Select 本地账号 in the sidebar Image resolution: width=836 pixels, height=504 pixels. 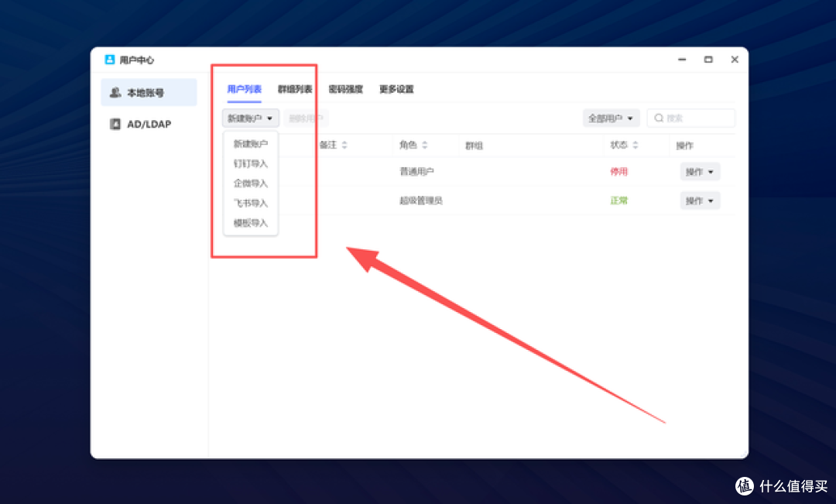[x=149, y=93]
